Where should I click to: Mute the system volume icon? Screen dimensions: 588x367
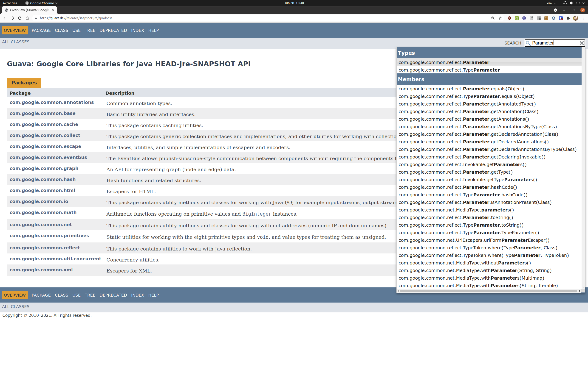[x=571, y=3]
